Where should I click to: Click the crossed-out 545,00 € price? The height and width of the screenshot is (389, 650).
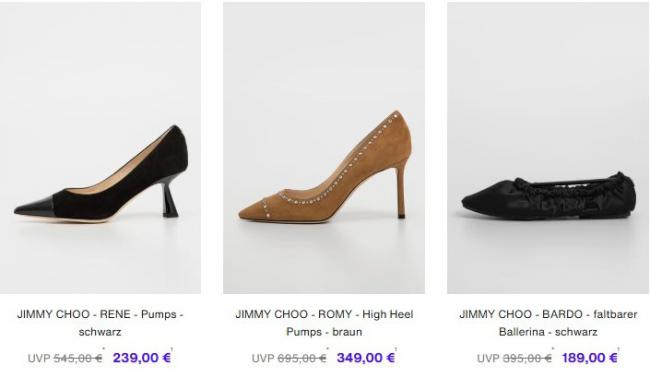78,358
